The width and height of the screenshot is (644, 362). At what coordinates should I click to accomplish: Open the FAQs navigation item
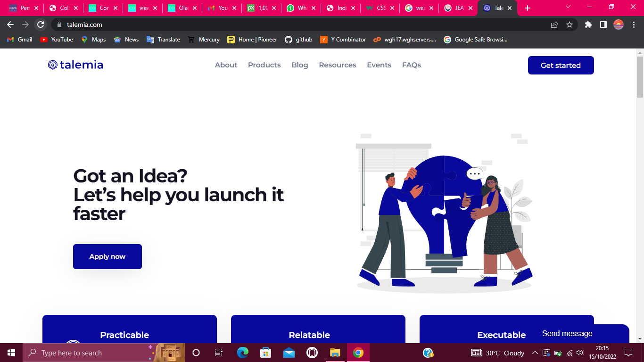pos(411,65)
